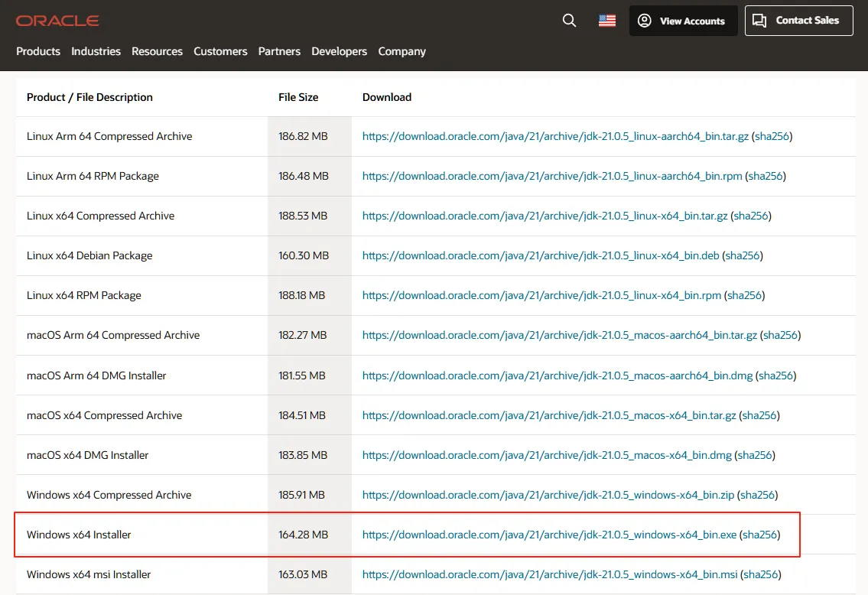Click the View Accounts button

click(683, 21)
